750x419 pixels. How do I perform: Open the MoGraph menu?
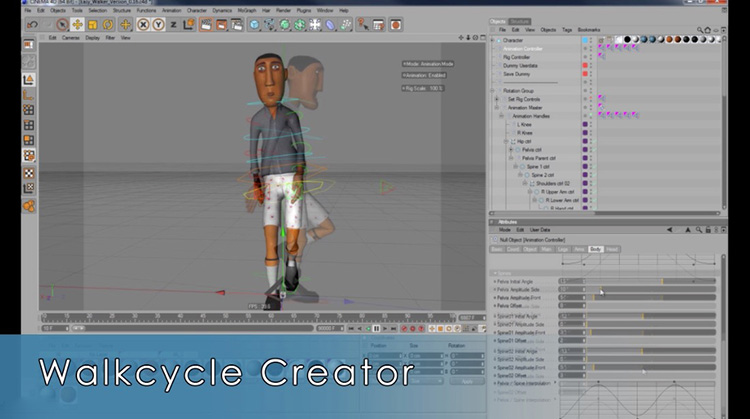(x=247, y=10)
